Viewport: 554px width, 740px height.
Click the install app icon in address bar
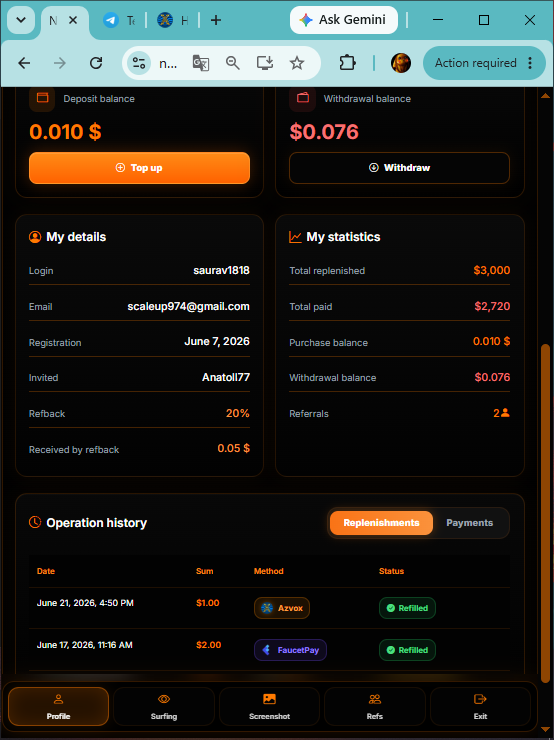point(265,63)
